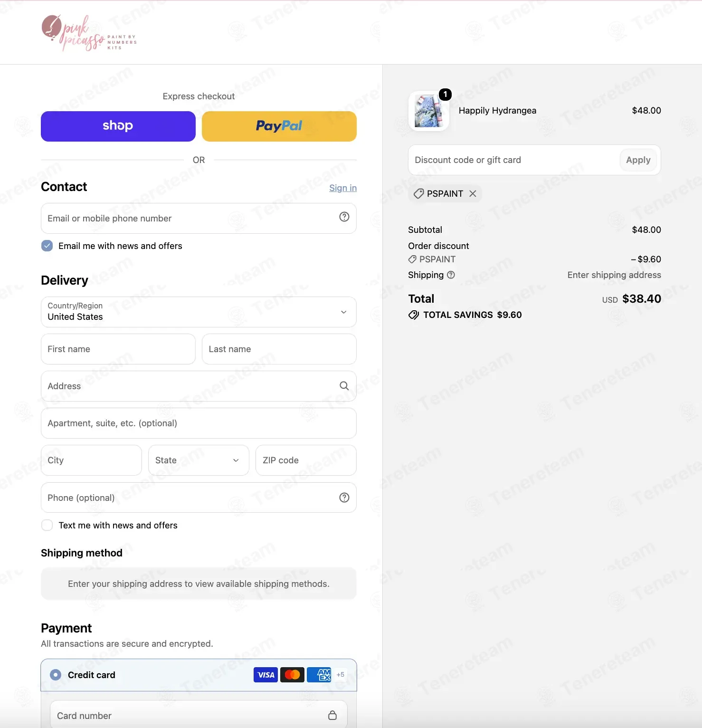Click the Visa card icon
Image resolution: width=702 pixels, height=728 pixels.
pyautogui.click(x=266, y=675)
